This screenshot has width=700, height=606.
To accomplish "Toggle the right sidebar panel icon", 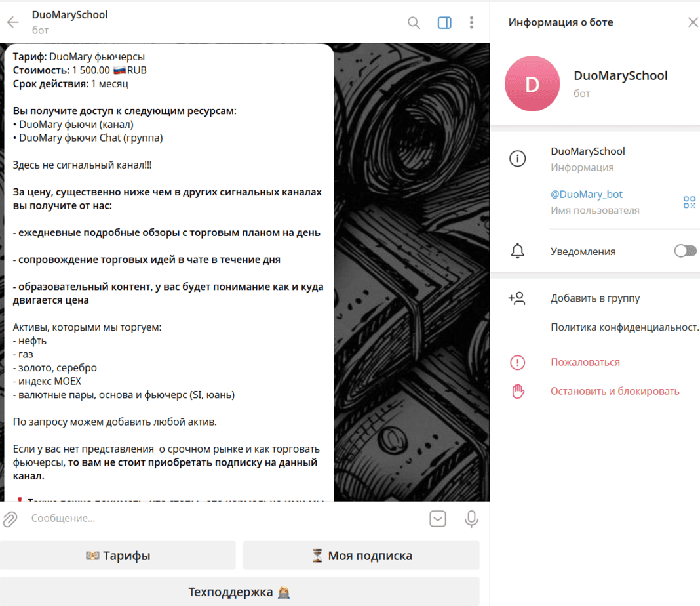I will click(x=444, y=23).
